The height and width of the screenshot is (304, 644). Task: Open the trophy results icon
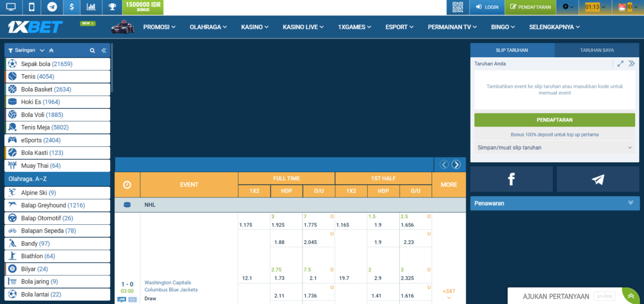pyautogui.click(x=112, y=7)
